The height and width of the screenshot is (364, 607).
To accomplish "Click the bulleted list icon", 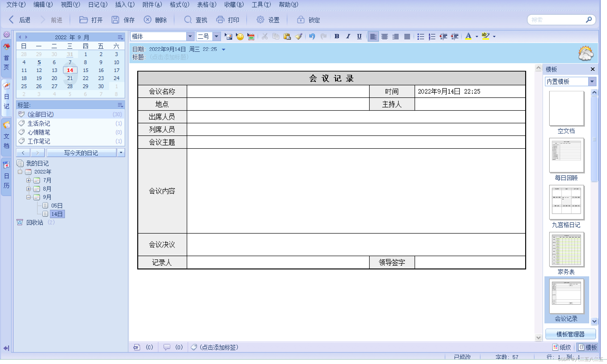I will click(420, 37).
